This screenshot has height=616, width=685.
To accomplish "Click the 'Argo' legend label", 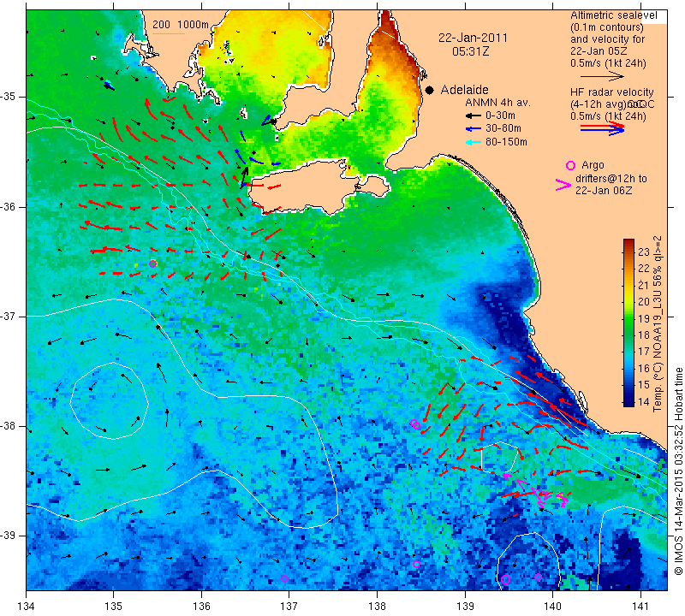I will click(593, 165).
